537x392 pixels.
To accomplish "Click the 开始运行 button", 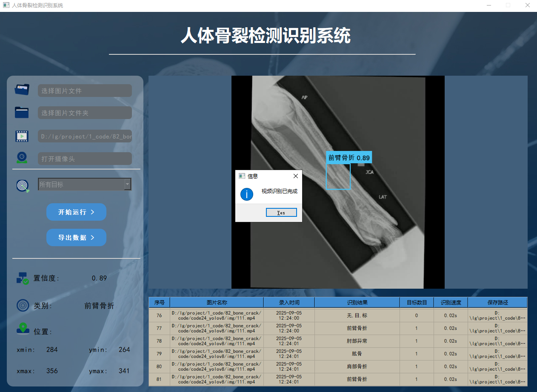I will coord(76,212).
